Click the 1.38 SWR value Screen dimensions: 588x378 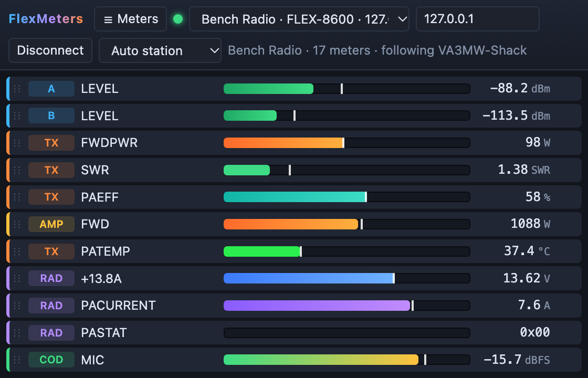524,170
